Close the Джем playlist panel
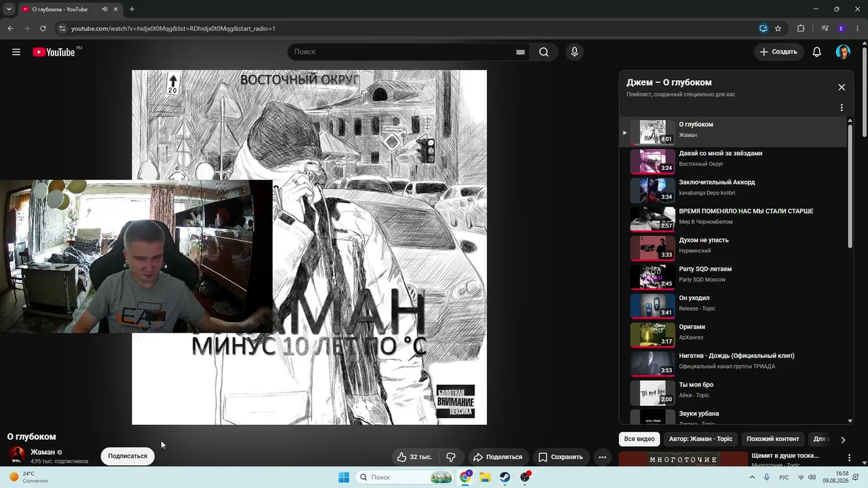Screen dimensions: 868x488 [x=842, y=87]
